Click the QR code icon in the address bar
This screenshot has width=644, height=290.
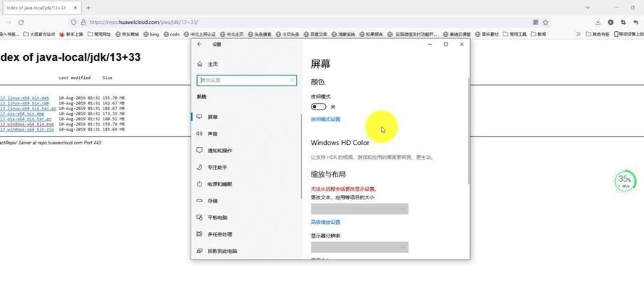(x=535, y=22)
